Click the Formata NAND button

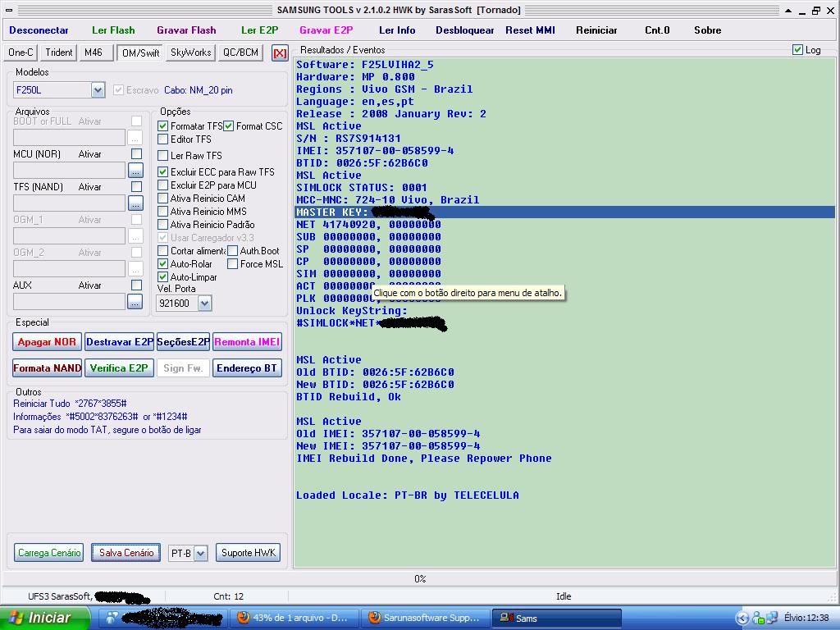[47, 368]
